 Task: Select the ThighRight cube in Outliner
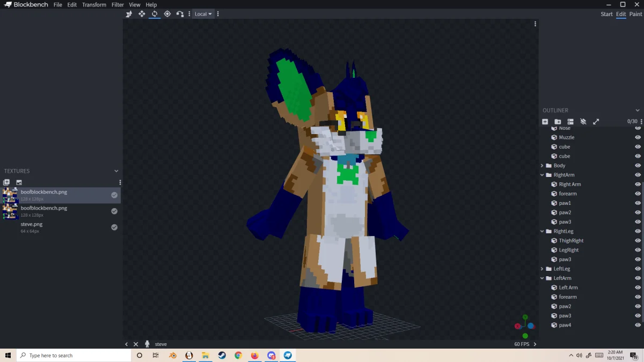(571, 241)
